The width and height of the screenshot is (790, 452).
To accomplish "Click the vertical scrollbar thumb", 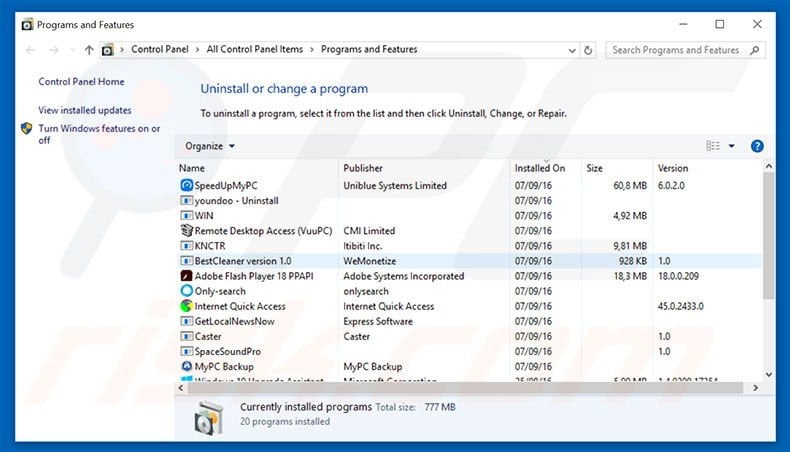I will click(768, 236).
